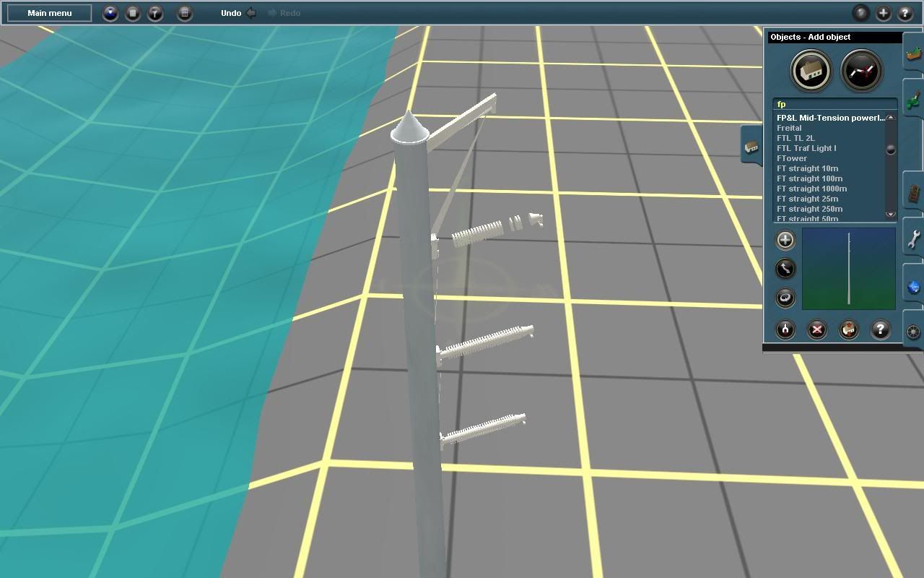Click object list scroll down arrow

coord(891,214)
